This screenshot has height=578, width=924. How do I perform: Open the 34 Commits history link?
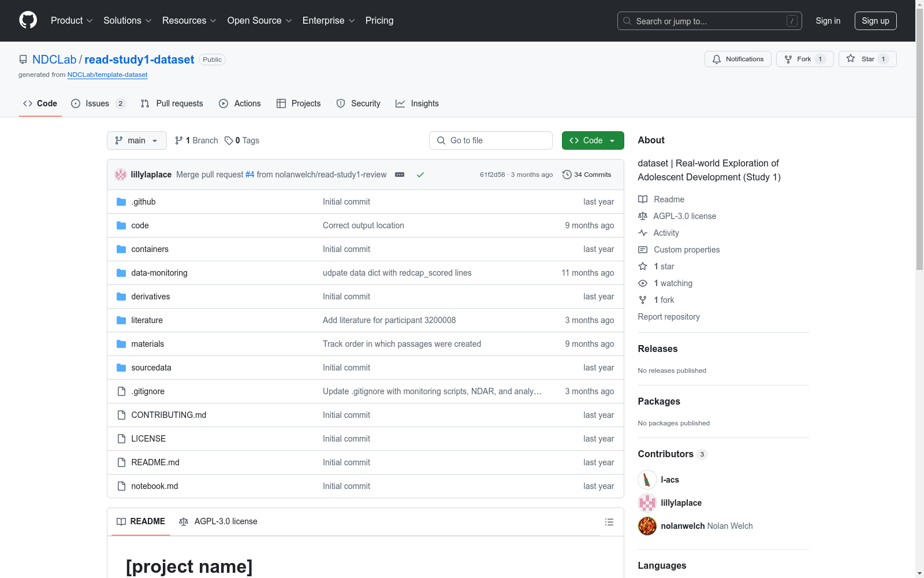[587, 175]
